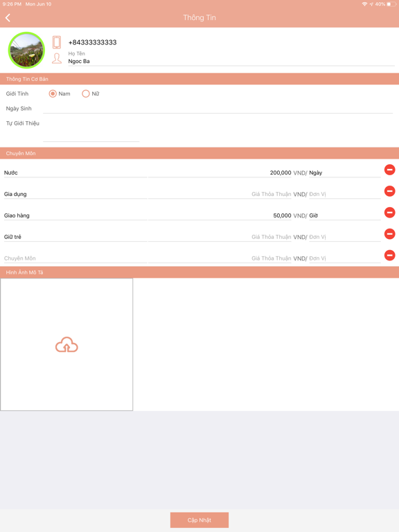This screenshot has width=399, height=532.
Task: Click the Tự Giới Thiệu text field
Action: (x=91, y=130)
